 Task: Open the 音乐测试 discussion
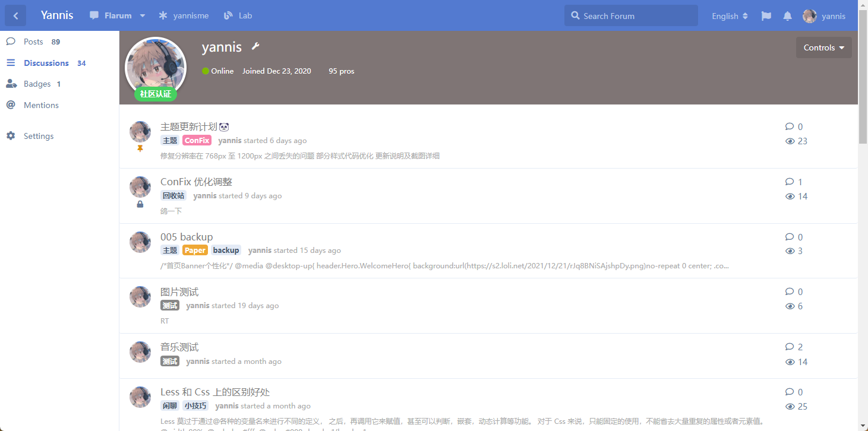click(179, 347)
